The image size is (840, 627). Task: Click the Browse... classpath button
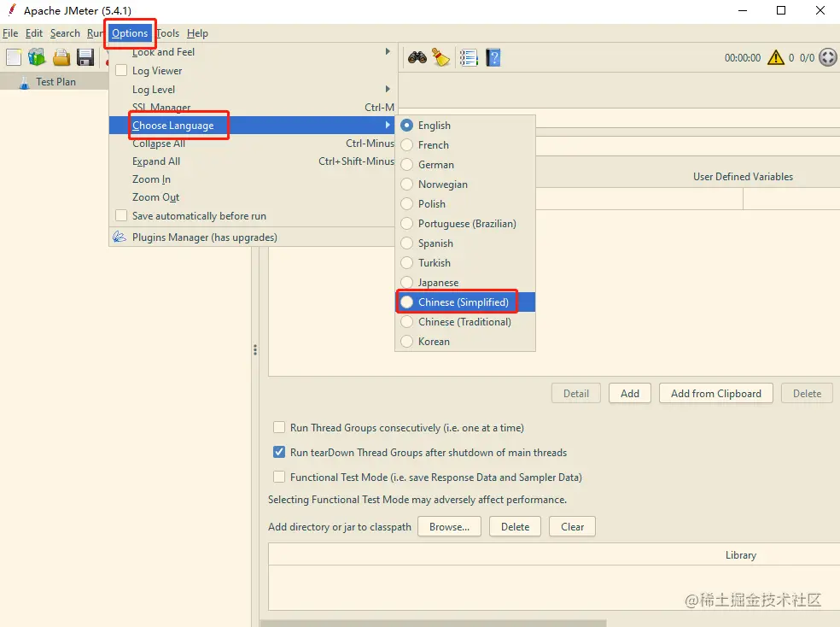click(x=449, y=527)
